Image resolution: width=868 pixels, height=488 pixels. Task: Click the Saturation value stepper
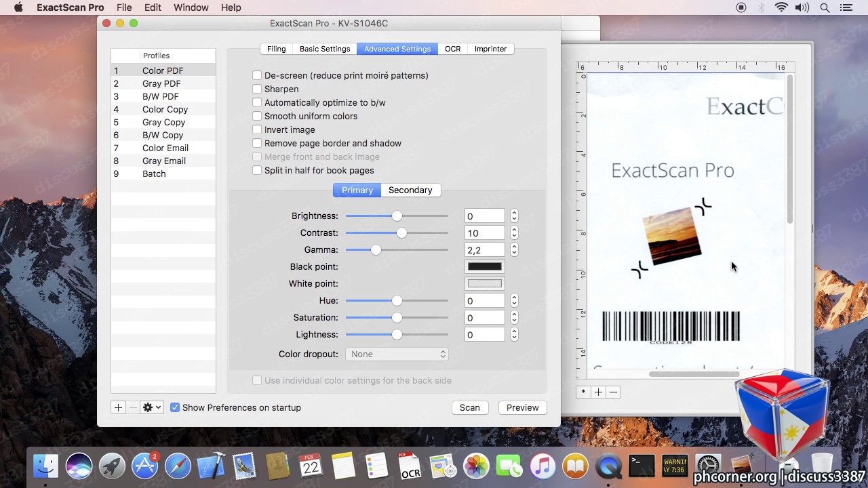tap(514, 317)
